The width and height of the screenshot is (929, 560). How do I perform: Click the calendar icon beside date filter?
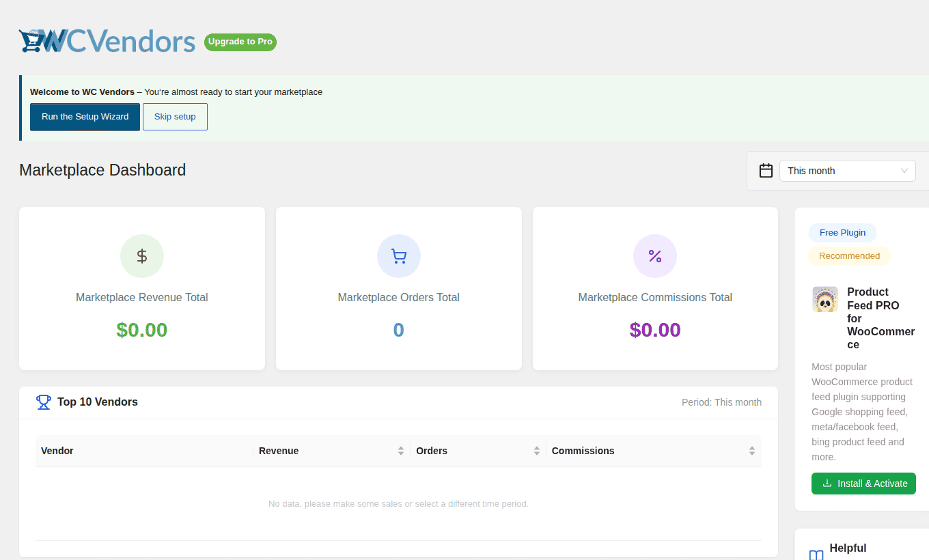pos(766,171)
